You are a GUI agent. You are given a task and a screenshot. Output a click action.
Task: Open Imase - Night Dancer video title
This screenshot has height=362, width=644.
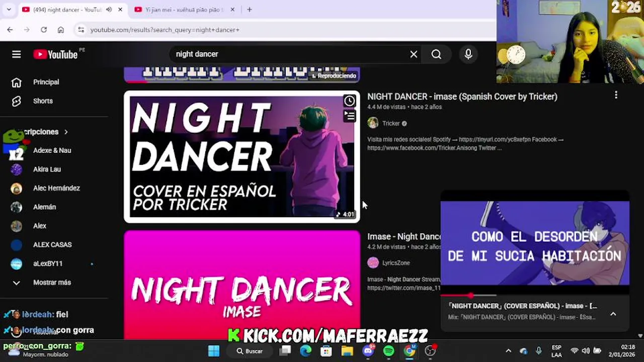tap(404, 236)
